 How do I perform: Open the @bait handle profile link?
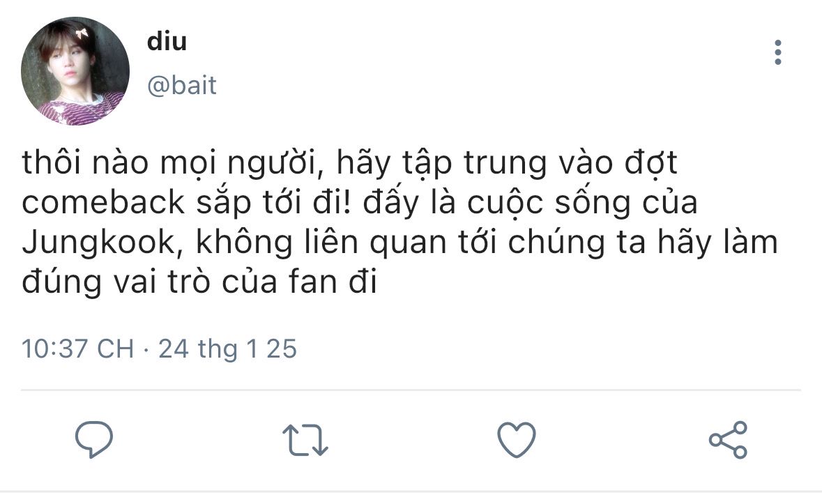coord(182,86)
